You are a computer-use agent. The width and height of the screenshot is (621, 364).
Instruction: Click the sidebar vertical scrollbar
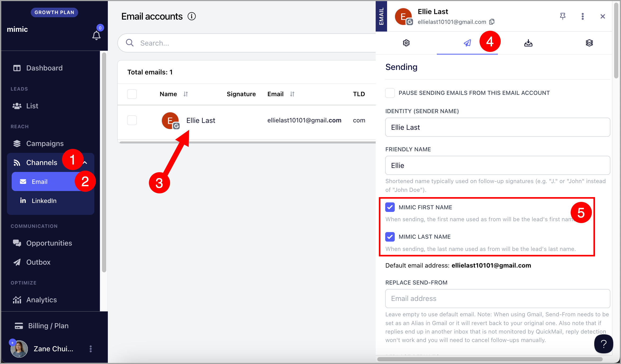[104, 162]
